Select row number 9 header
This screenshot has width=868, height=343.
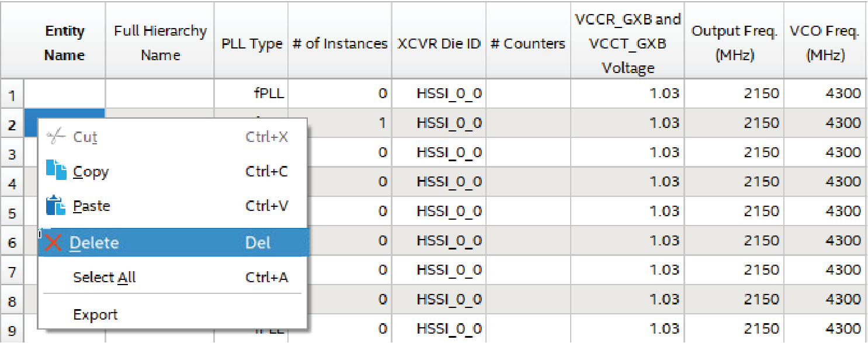[x=12, y=330]
